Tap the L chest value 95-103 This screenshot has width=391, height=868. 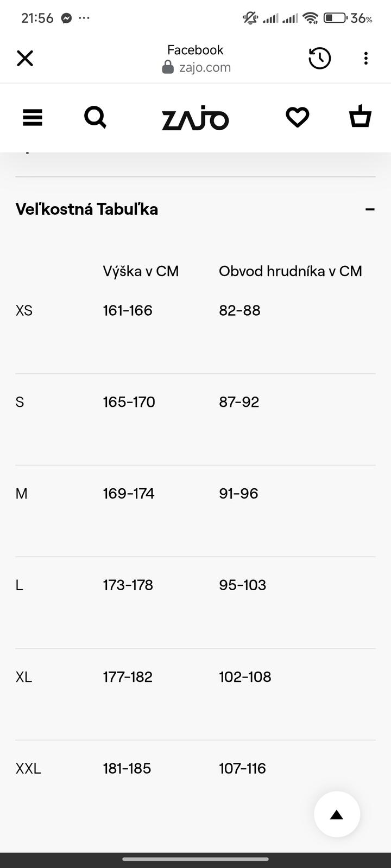(242, 585)
